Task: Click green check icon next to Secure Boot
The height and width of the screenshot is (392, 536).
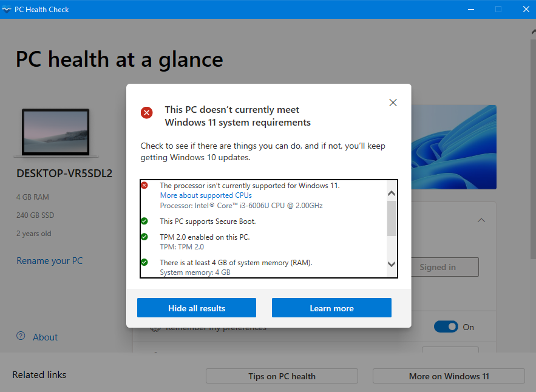Action: 144,221
